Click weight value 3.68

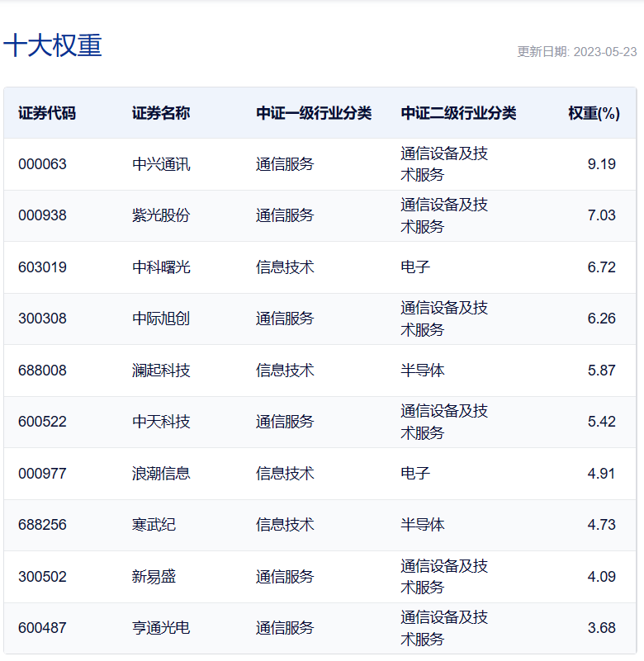tap(601, 628)
